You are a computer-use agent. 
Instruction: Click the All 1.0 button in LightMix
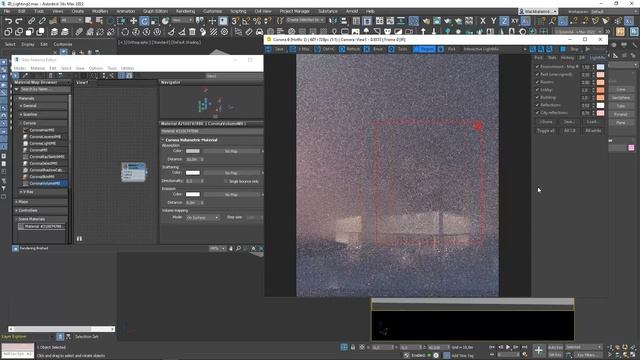569,131
